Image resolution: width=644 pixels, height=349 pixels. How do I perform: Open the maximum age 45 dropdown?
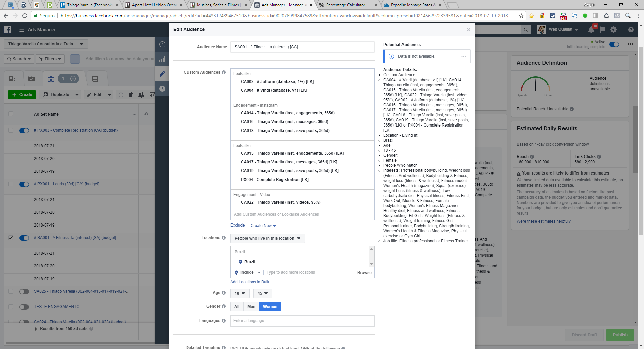point(263,293)
